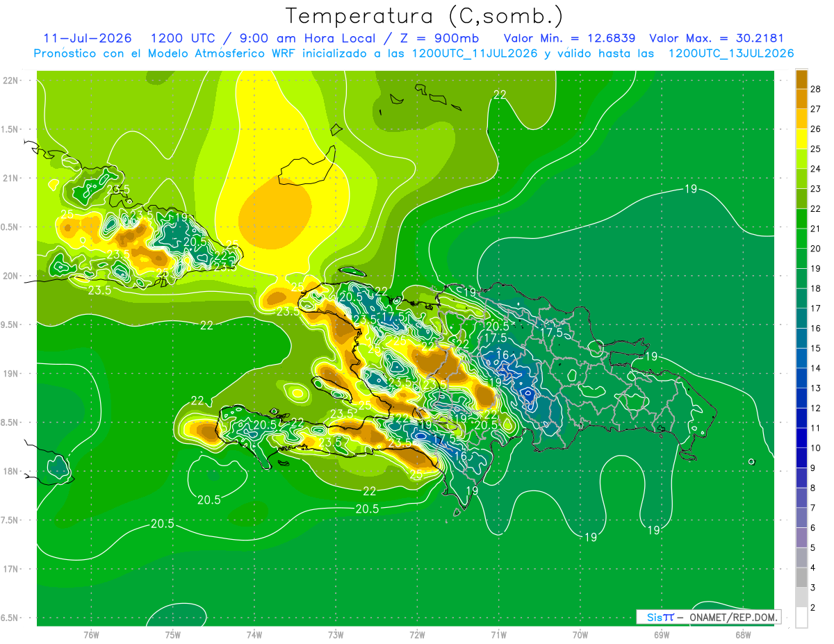This screenshot has height=644, width=834.
Task: Select legend swatch between 21 and 22
Action: 801,219
